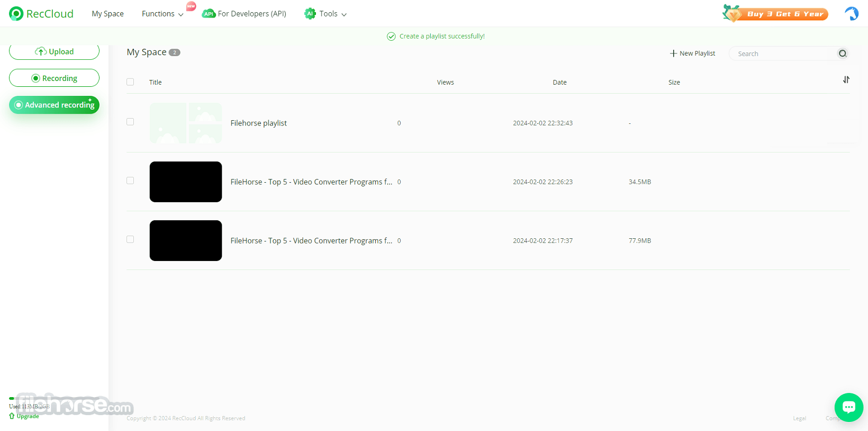Click the My Space page heading

(147, 52)
